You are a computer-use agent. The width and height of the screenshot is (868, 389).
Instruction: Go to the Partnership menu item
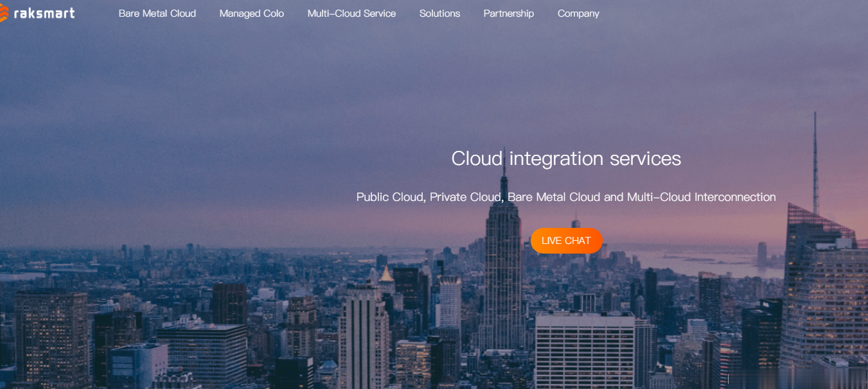coord(509,13)
